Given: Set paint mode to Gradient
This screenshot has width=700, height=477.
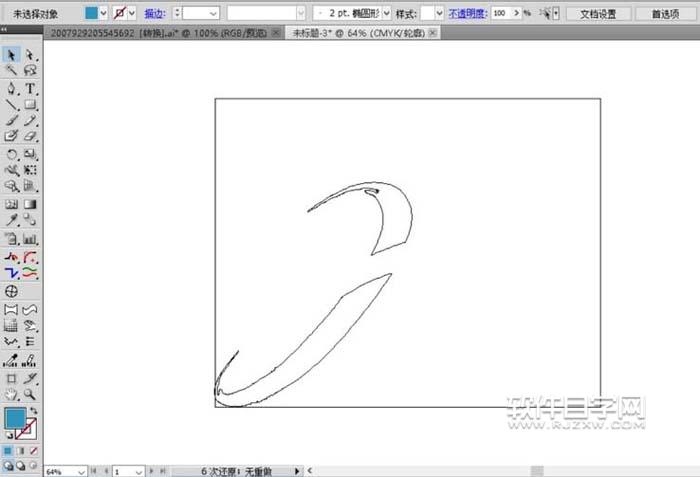Looking at the screenshot, I should [x=21, y=451].
